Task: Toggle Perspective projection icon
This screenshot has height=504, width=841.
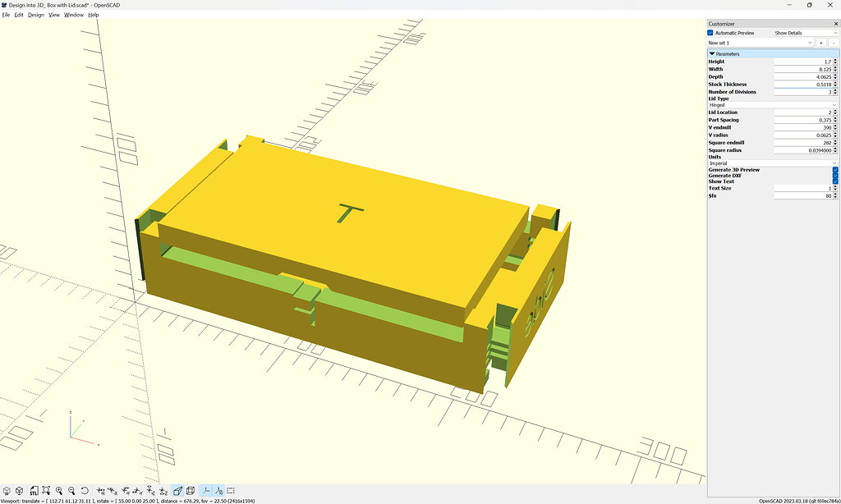Action: point(177,491)
